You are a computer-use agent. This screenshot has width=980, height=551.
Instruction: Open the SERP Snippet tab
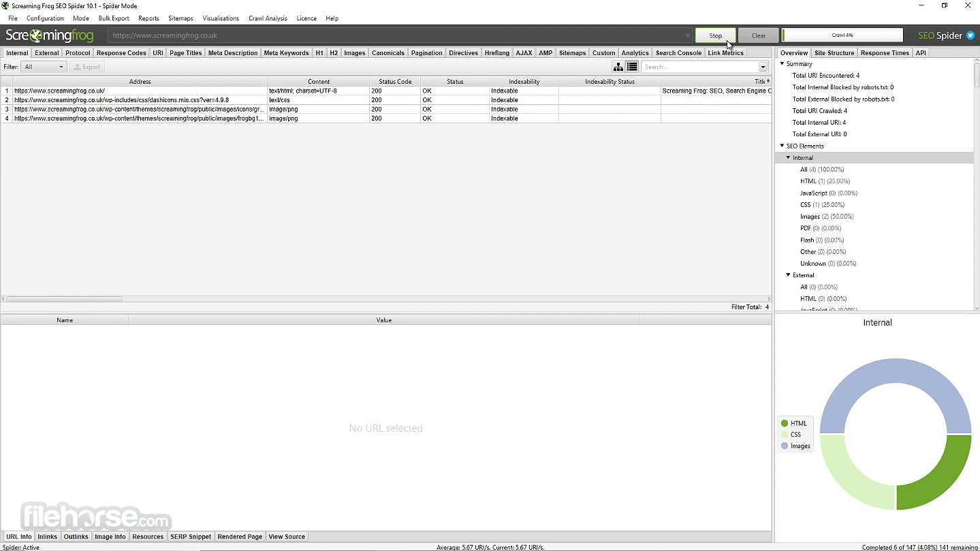tap(191, 537)
